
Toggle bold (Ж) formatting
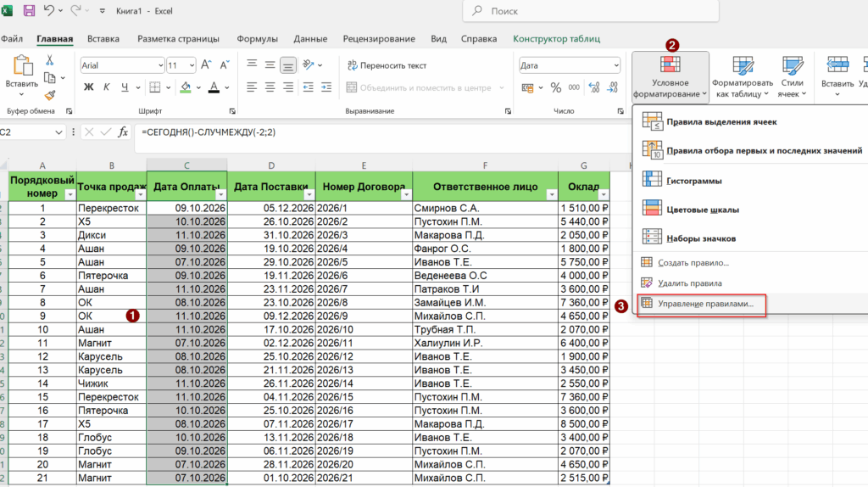[88, 87]
